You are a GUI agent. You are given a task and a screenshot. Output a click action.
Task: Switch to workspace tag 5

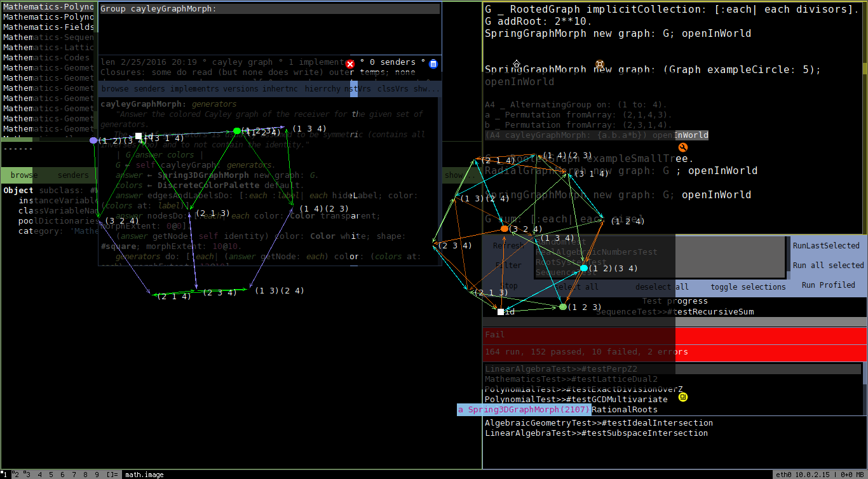pos(51,475)
